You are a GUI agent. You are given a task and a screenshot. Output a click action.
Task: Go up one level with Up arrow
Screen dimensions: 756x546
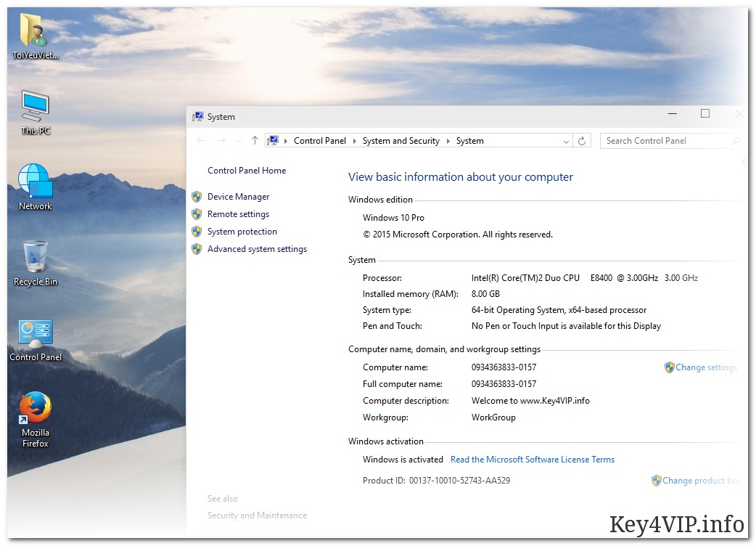[255, 140]
